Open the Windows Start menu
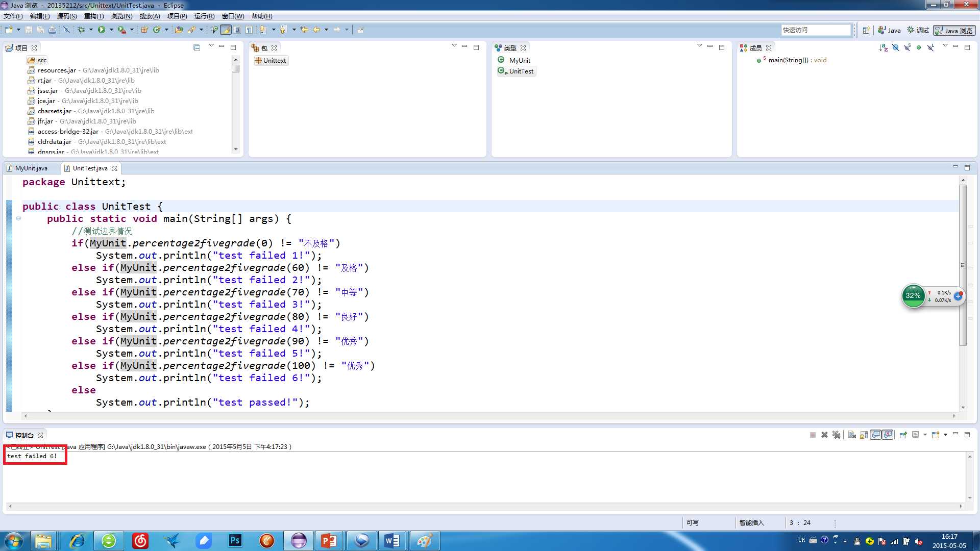The image size is (980, 551). tap(13, 541)
